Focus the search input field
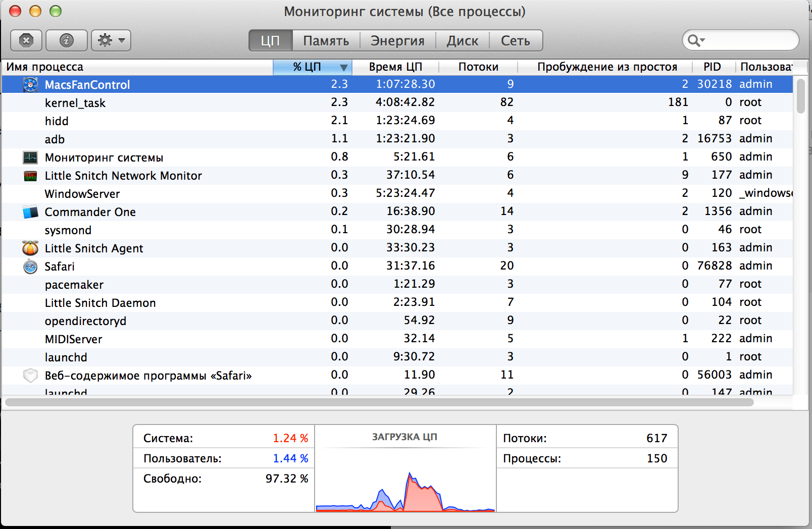Viewport: 812px width, 529px height. pyautogui.click(x=741, y=40)
